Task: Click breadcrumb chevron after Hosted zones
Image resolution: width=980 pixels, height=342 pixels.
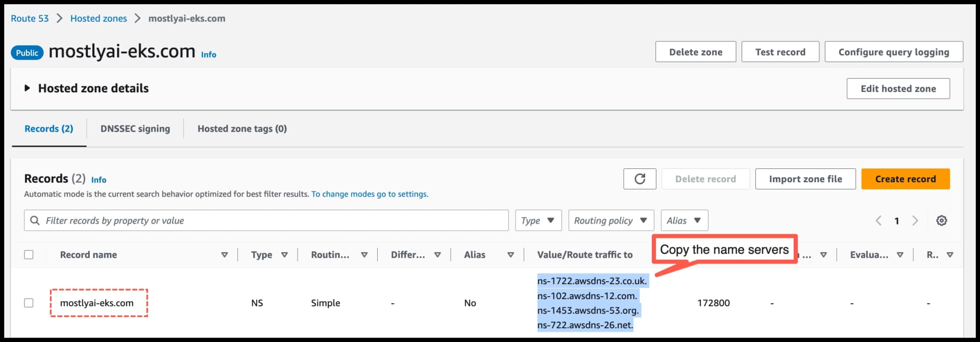Action: (137, 18)
